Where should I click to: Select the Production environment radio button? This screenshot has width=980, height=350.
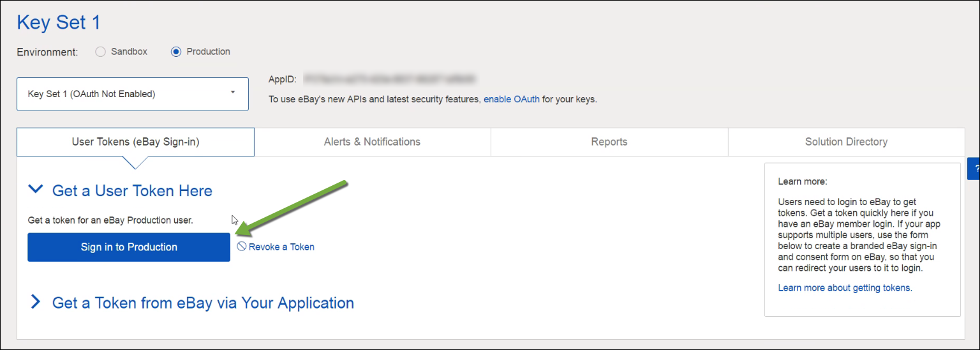(176, 52)
